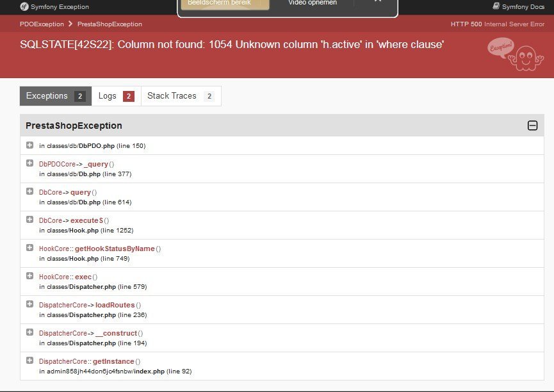
Task: Click the Symfony Docs book icon
Action: pos(496,6)
